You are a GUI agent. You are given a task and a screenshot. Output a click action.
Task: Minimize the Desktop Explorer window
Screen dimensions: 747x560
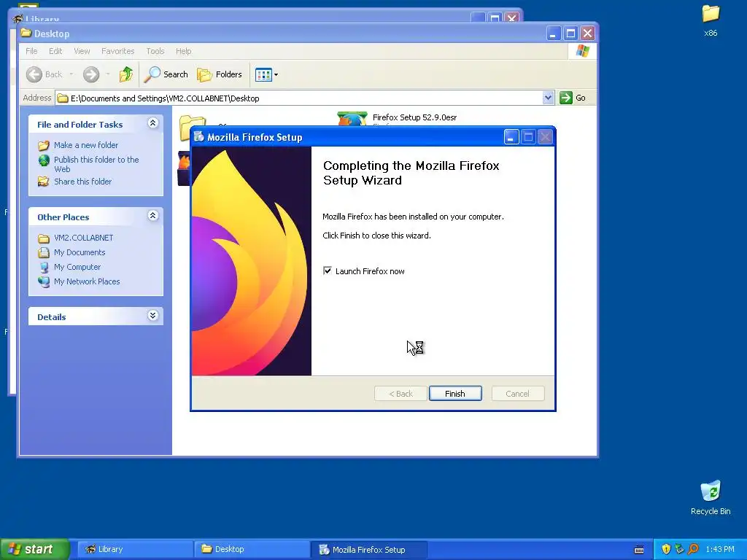point(553,34)
